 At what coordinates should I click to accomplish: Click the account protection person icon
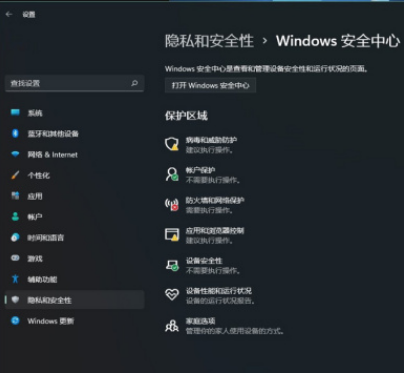[172, 174]
